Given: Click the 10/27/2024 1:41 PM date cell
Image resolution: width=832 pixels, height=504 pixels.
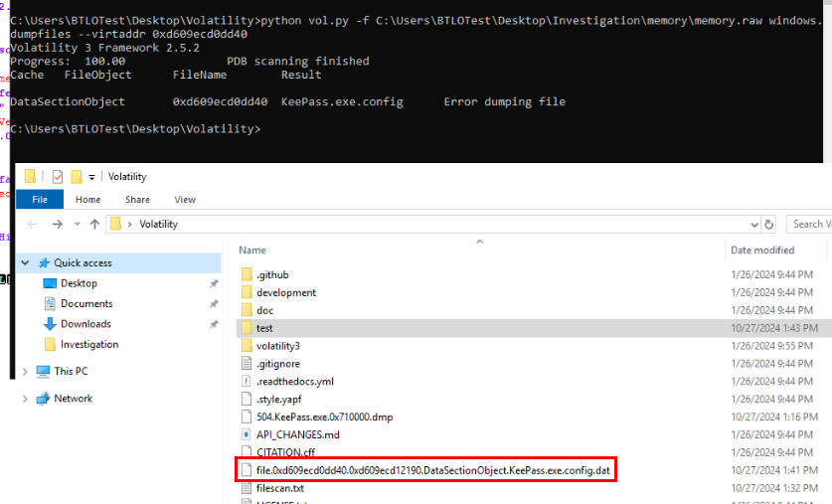Looking at the screenshot, I should pyautogui.click(x=774, y=470).
